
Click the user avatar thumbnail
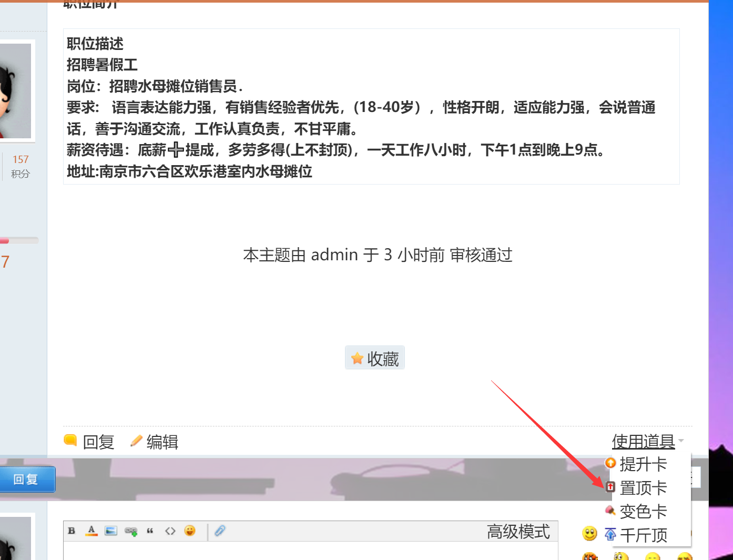(16, 90)
